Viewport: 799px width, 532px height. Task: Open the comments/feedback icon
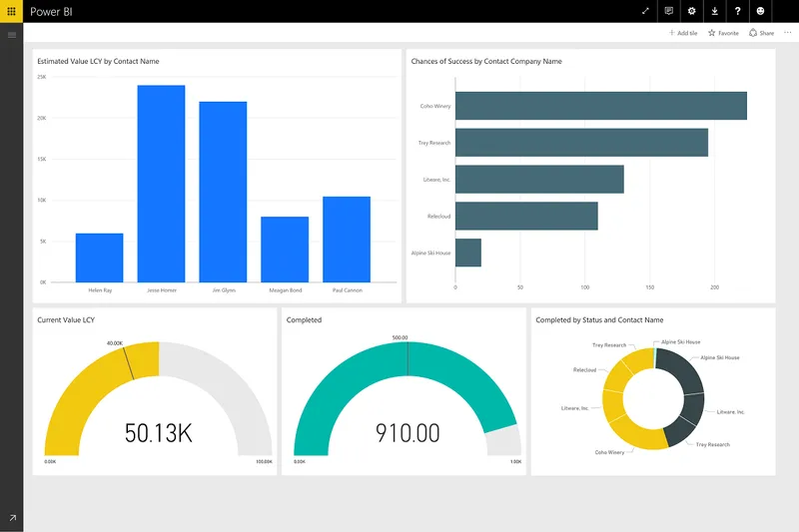[x=668, y=11]
